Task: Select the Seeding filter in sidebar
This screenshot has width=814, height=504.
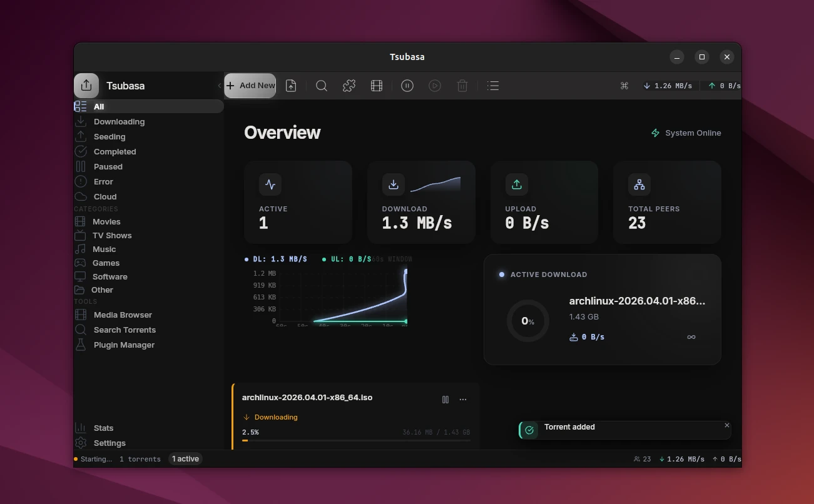Action: [x=109, y=137]
